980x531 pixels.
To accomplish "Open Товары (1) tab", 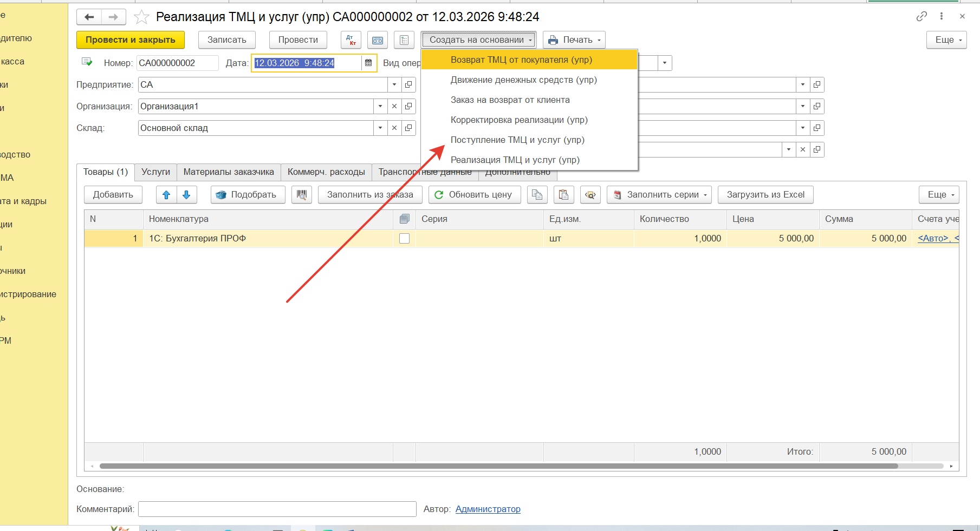I will click(x=106, y=172).
